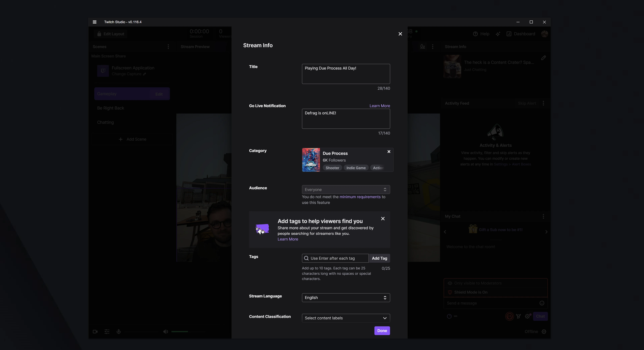Viewport: 644px width, 350px height.
Task: Click minimum requirements link under Audience
Action: tap(360, 197)
